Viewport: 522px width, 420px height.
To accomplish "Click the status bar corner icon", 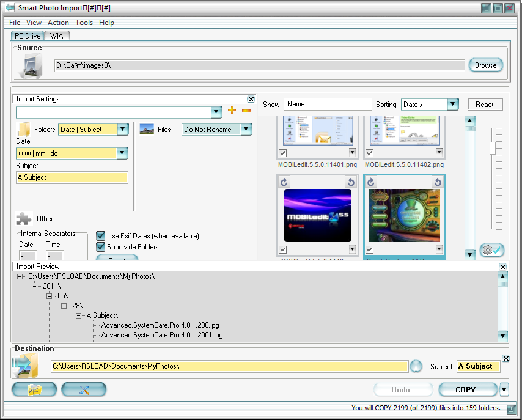I will (x=512, y=410).
